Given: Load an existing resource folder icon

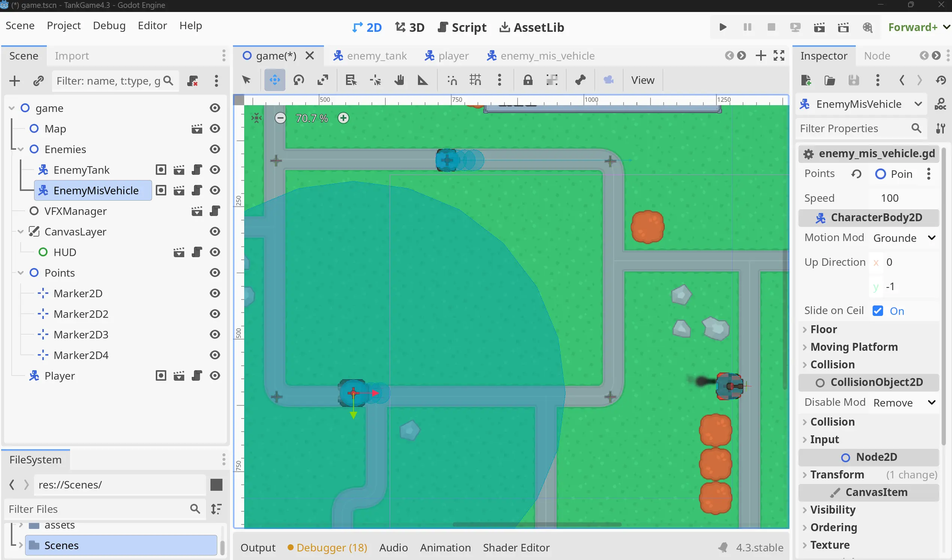Looking at the screenshot, I should [830, 80].
